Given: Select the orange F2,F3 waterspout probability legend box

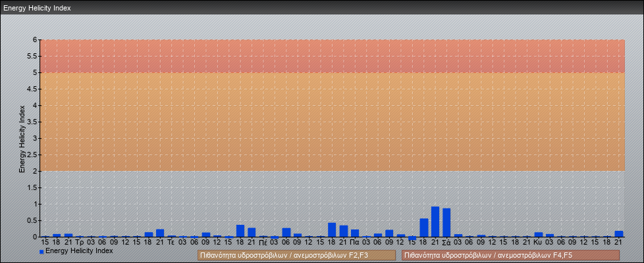Looking at the screenshot, I should [x=296, y=255].
